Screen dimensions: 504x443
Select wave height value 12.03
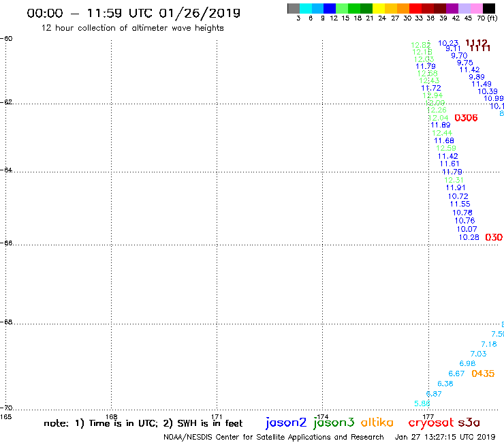(424, 59)
